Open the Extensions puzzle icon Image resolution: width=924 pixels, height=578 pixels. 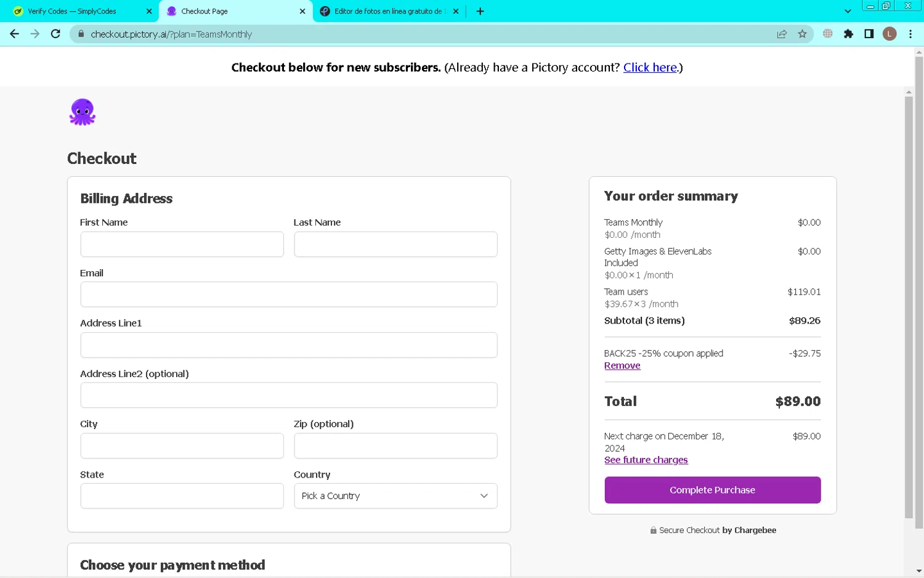(848, 34)
